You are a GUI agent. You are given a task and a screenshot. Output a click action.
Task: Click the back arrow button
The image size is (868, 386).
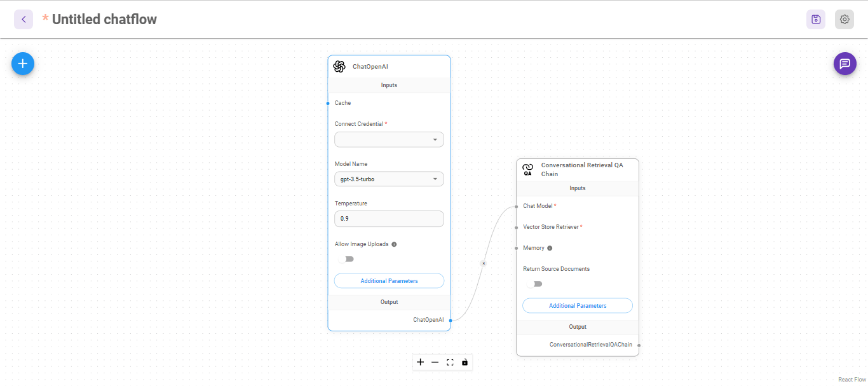pos(24,20)
